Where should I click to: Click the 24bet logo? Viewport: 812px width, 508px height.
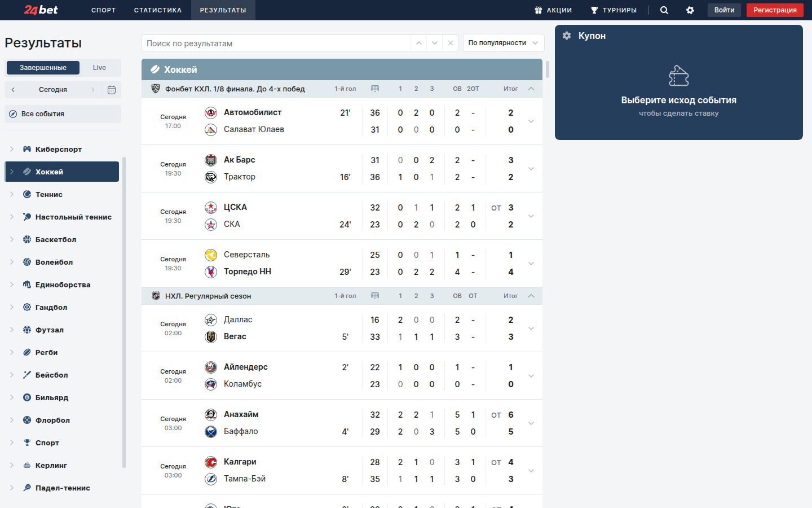[x=41, y=10]
